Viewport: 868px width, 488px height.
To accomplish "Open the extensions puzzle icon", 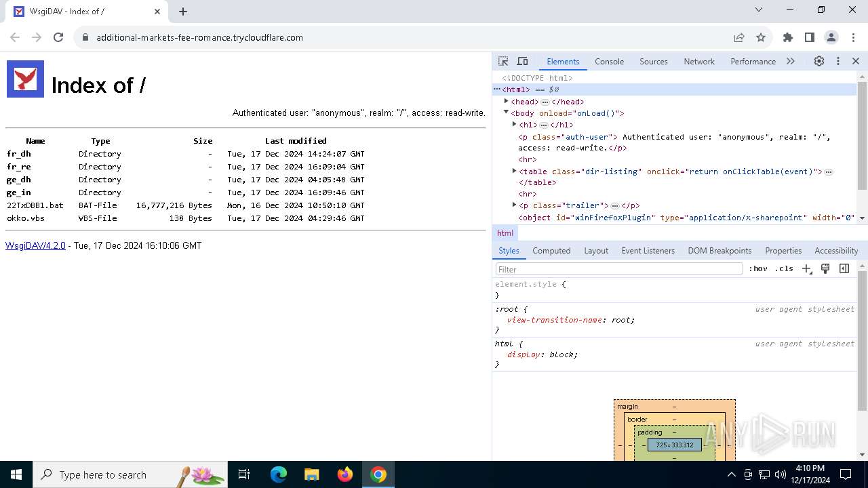I will (x=787, y=37).
